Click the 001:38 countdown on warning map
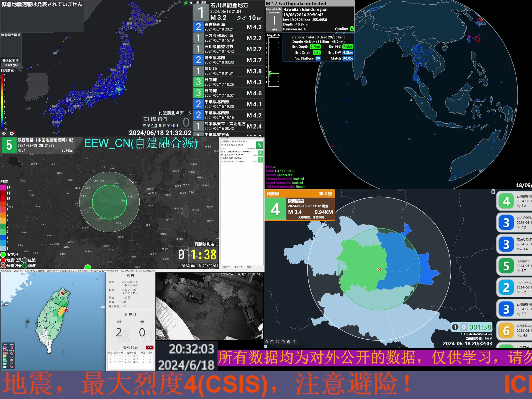Viewport: 532px width, 399px height. [480, 327]
